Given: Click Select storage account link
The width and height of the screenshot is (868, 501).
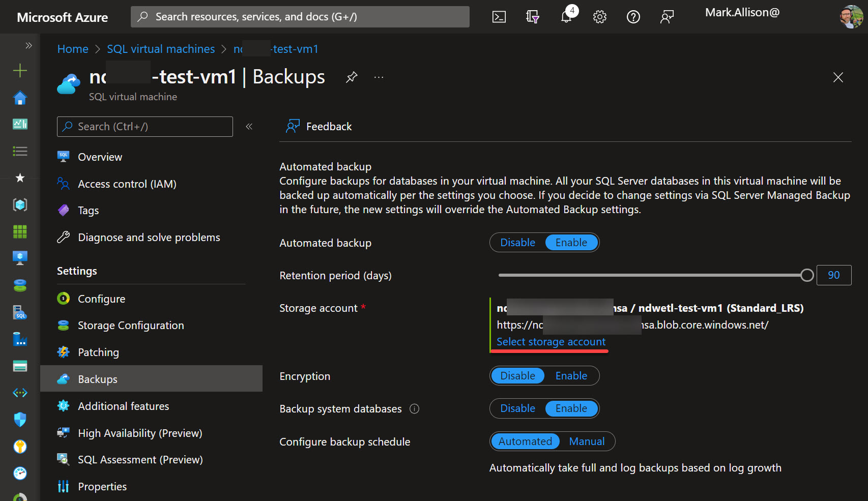Looking at the screenshot, I should (x=551, y=342).
